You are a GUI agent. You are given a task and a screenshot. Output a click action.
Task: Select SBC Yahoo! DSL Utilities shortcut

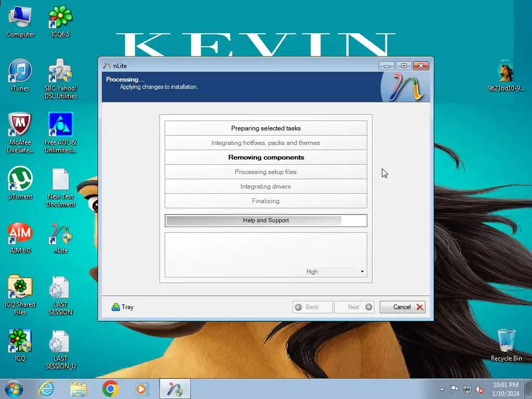[x=61, y=79]
